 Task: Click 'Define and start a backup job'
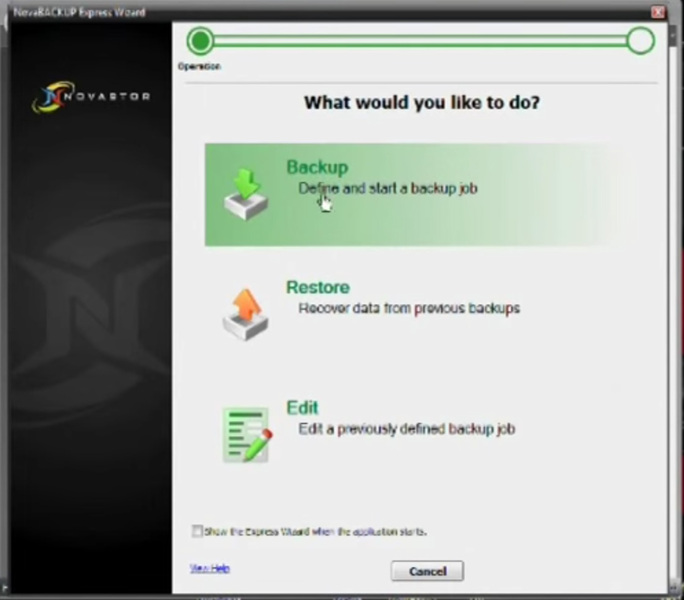pos(388,189)
